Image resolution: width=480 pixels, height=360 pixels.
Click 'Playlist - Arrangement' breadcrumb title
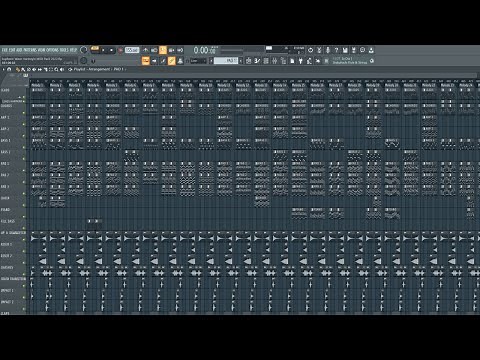coord(92,69)
